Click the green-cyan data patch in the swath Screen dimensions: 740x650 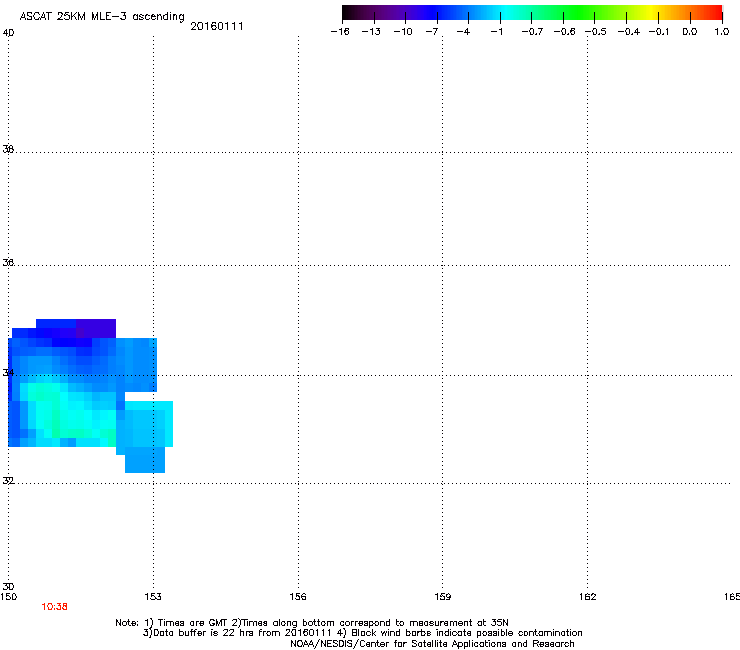coord(68,411)
